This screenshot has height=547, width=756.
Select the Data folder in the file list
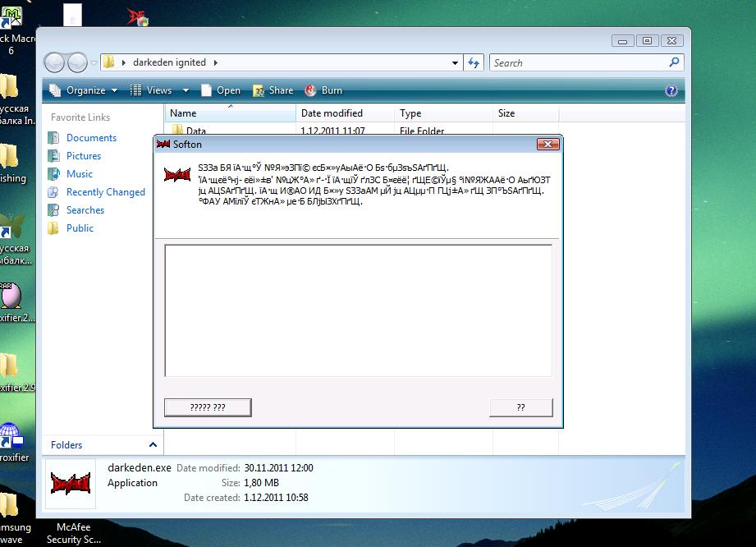click(x=195, y=131)
